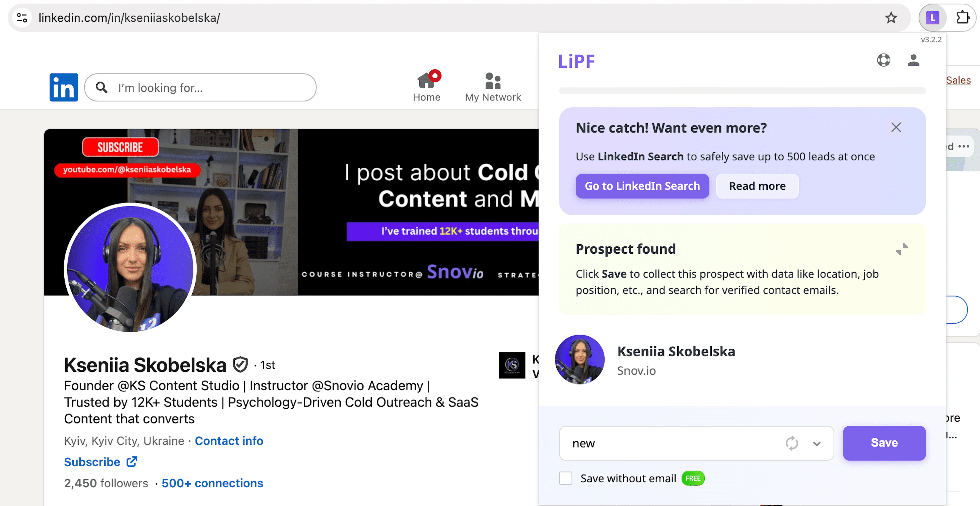Collapse the Prospect found card

[902, 249]
